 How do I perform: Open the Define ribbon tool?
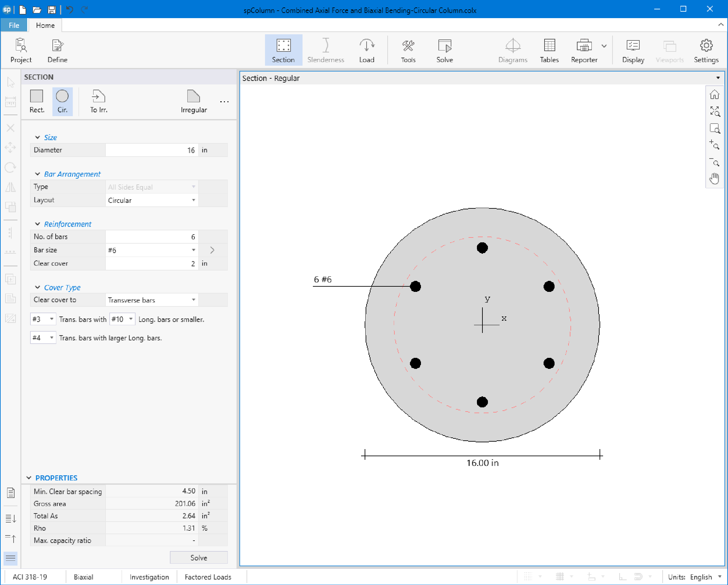pos(57,51)
